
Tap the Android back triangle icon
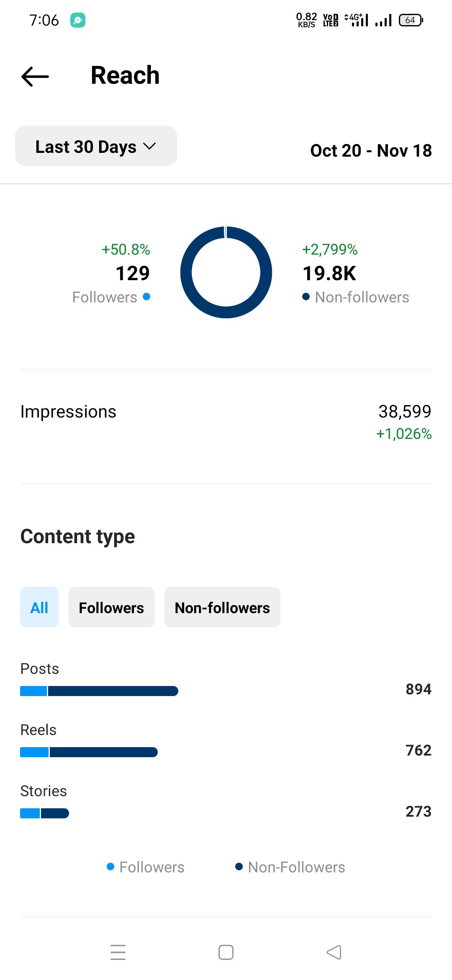click(x=334, y=952)
